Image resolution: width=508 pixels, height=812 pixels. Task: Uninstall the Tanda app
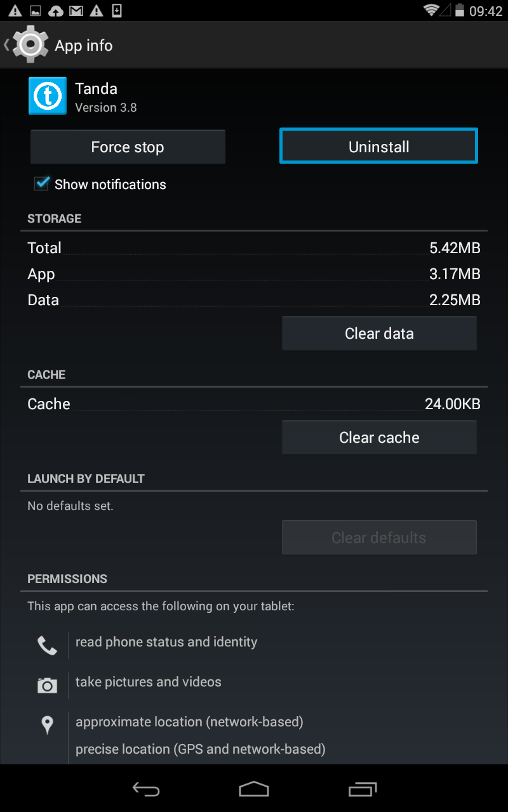click(x=378, y=147)
